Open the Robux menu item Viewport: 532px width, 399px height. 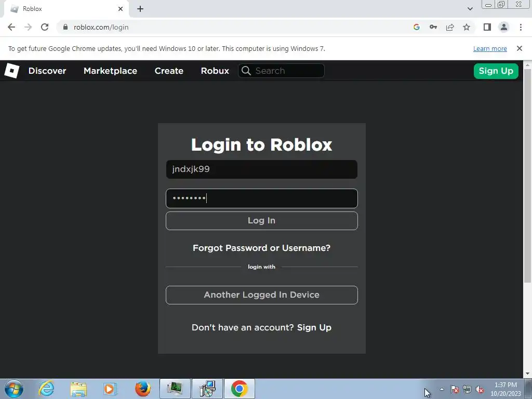tap(215, 71)
